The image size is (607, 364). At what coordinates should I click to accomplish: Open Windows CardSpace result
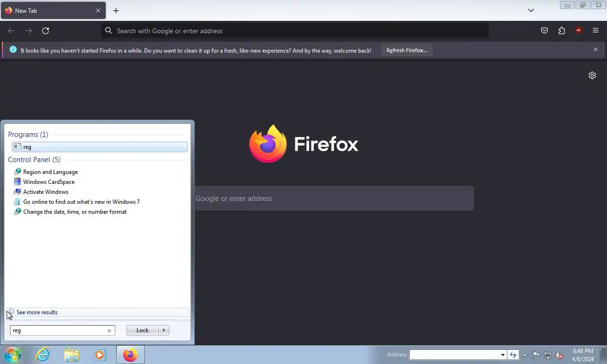pos(48,182)
